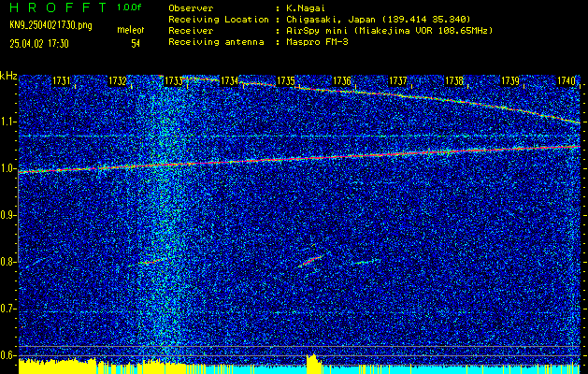Click the HROFFT title text

[58, 7]
